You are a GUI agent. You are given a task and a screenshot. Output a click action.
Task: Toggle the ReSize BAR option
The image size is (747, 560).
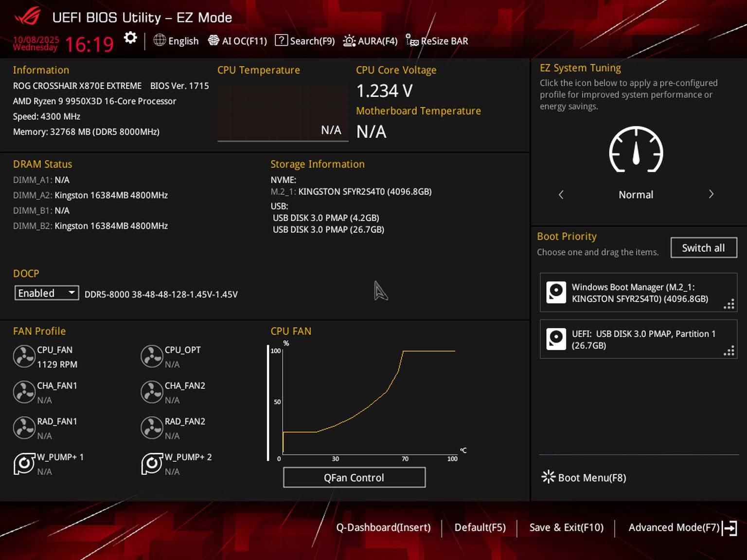437,41
